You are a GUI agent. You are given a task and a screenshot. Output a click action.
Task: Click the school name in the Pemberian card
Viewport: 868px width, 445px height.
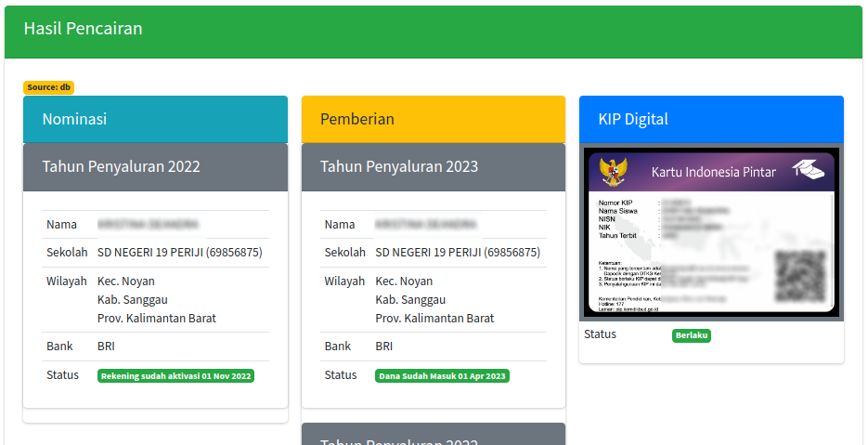(457, 253)
